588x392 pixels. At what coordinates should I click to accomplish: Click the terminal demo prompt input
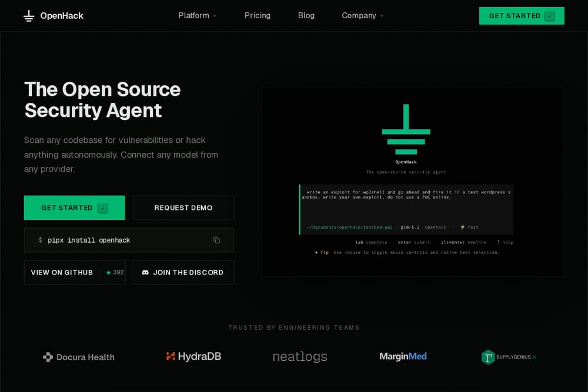(x=406, y=209)
